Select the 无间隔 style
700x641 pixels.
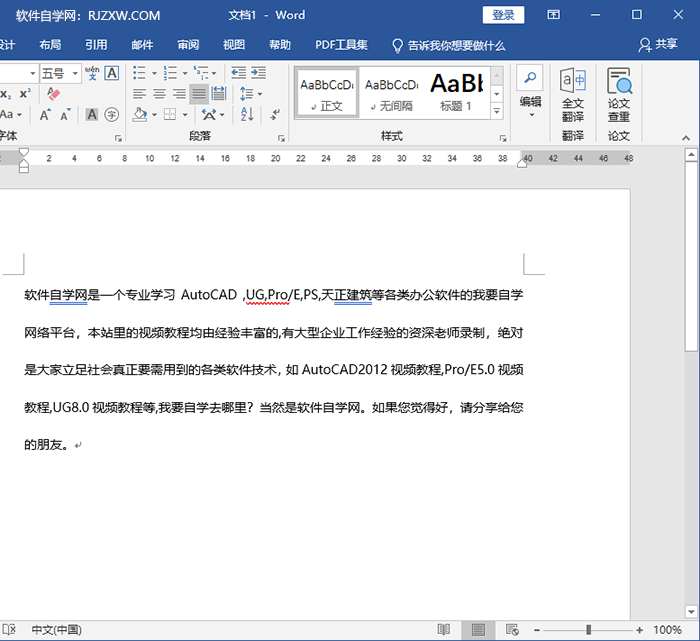click(392, 93)
